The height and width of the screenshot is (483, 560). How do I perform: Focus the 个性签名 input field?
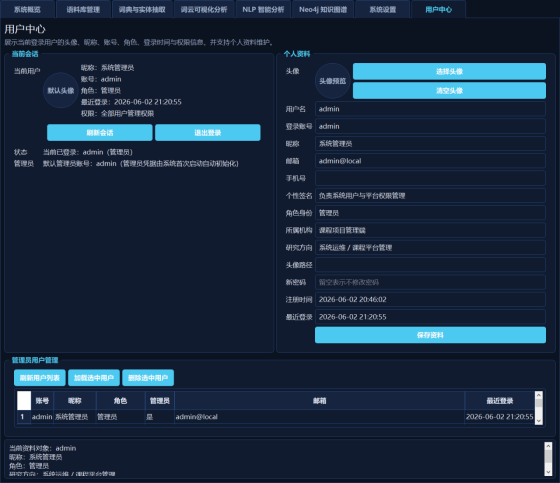(x=430, y=195)
